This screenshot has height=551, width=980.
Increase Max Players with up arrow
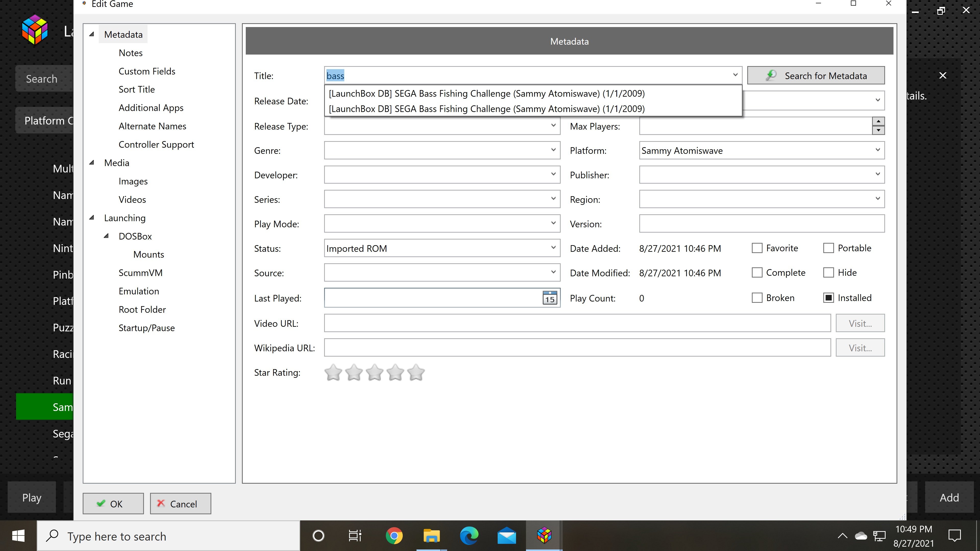coord(878,121)
